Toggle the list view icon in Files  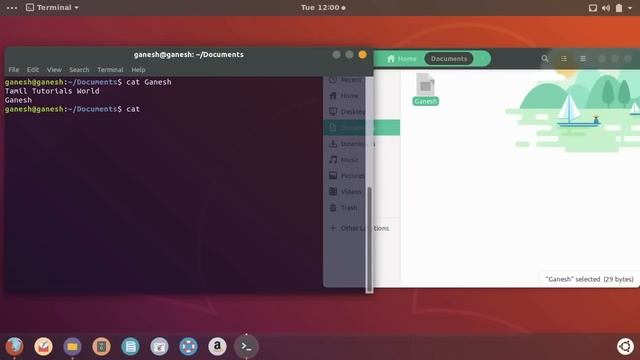564,59
